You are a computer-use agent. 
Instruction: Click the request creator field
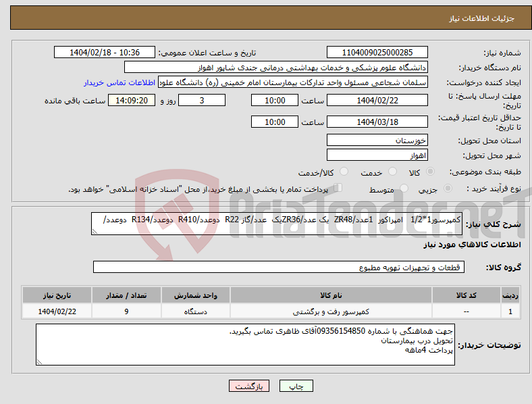293,82
